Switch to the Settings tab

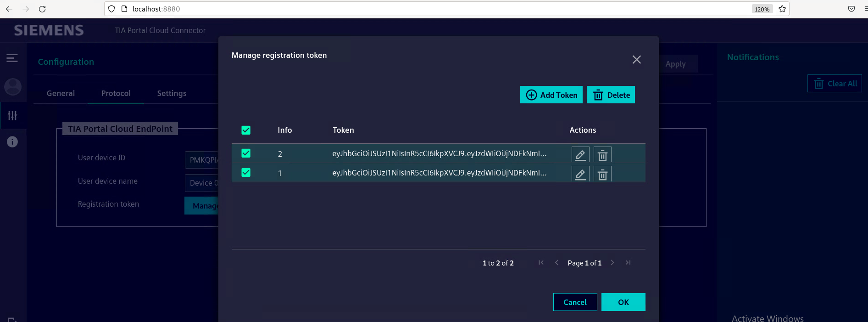[172, 93]
